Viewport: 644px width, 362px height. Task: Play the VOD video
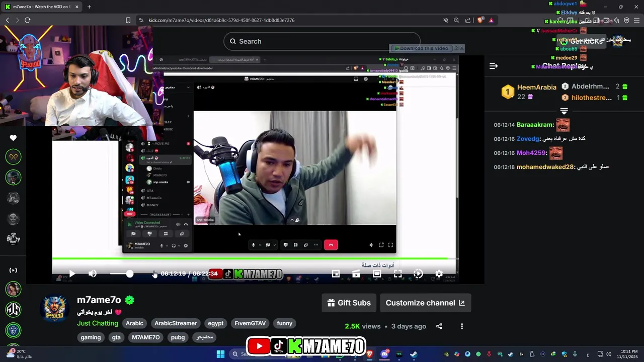(72, 274)
